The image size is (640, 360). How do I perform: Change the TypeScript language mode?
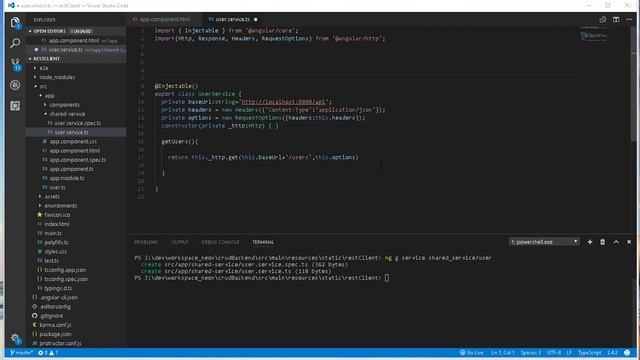point(589,353)
